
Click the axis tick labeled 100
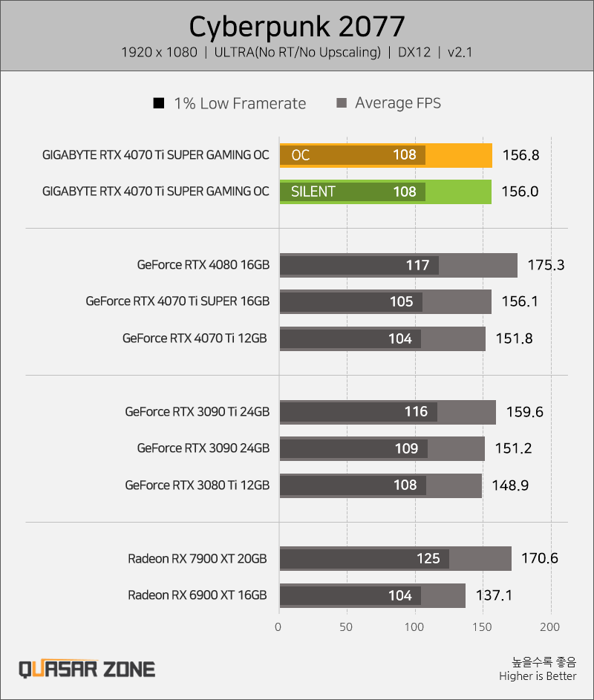(x=414, y=627)
